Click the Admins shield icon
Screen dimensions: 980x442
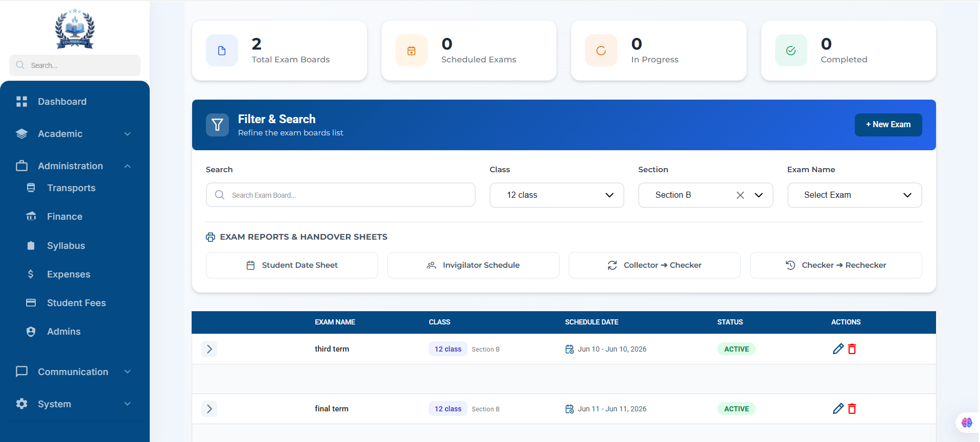pyautogui.click(x=31, y=331)
